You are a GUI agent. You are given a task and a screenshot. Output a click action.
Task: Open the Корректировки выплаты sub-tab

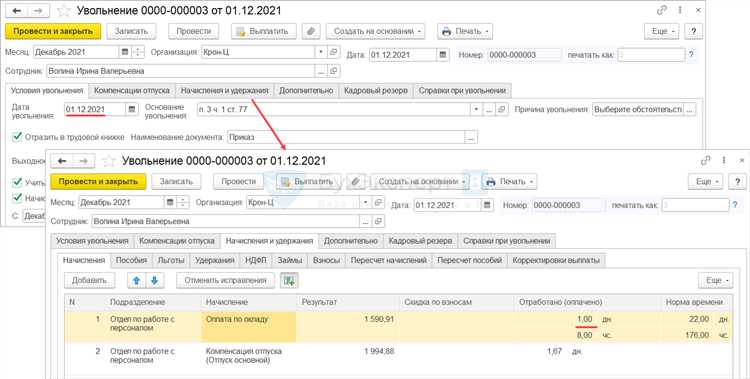tap(556, 260)
